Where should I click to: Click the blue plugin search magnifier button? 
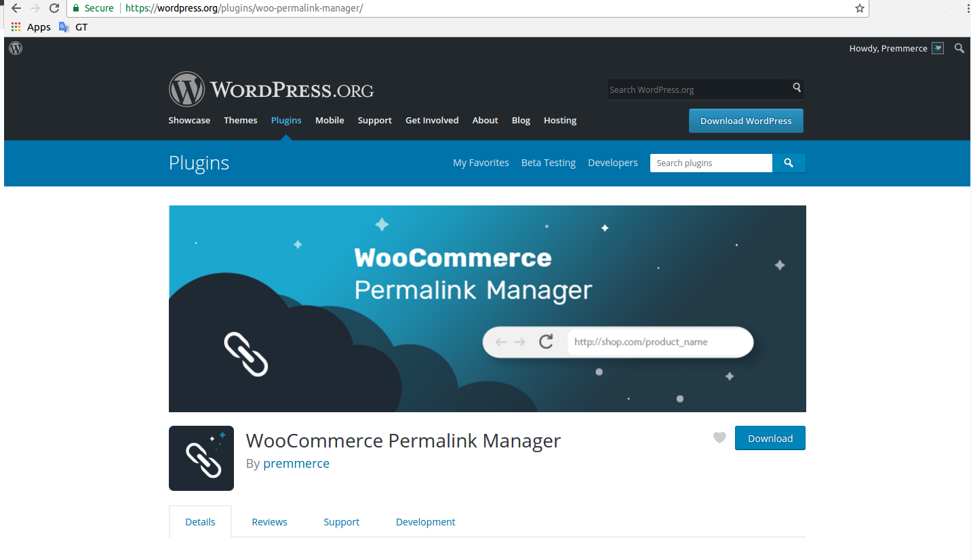(x=789, y=163)
